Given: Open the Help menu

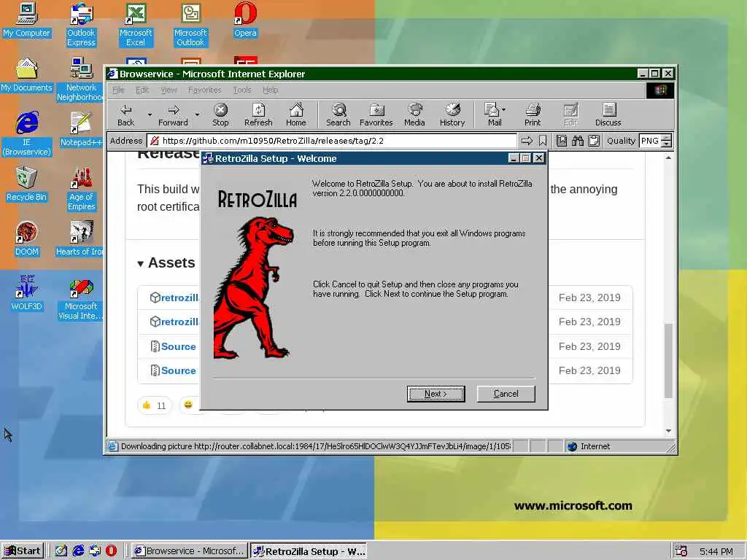Looking at the screenshot, I should pos(270,90).
